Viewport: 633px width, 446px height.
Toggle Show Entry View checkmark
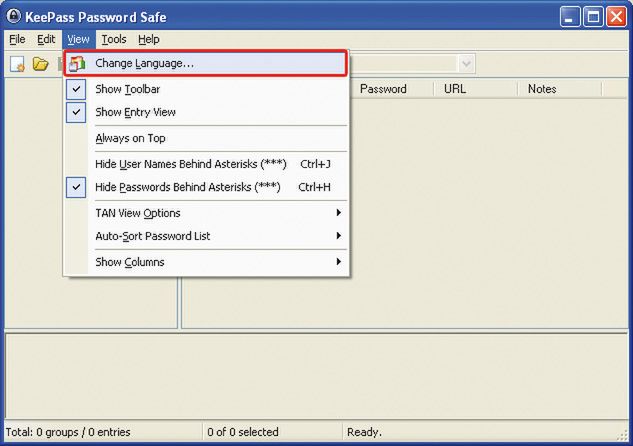coord(135,112)
